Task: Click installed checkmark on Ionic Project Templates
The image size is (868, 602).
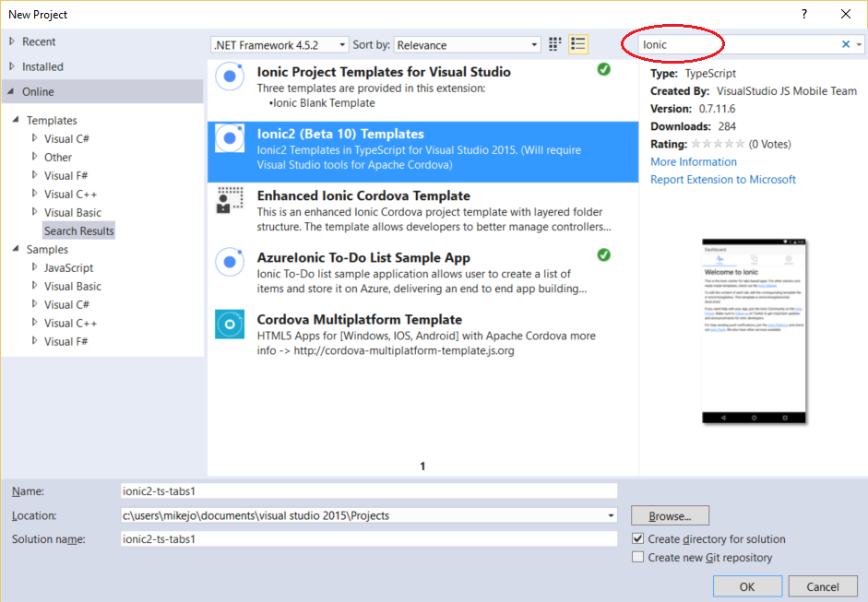Action: (x=604, y=69)
